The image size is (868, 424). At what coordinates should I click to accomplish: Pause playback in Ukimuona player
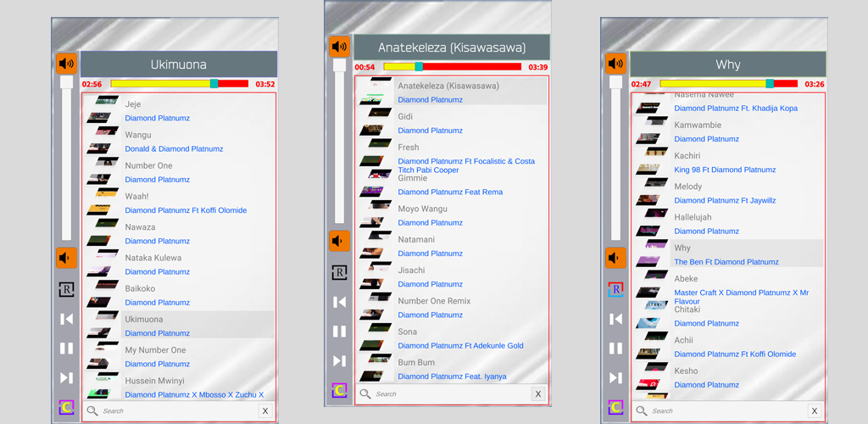[x=66, y=349]
